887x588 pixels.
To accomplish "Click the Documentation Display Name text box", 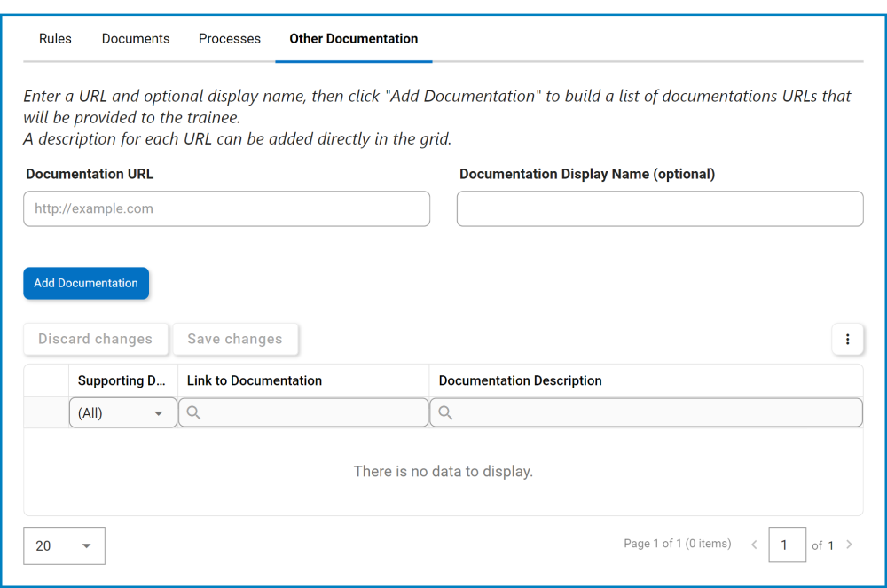I will pyautogui.click(x=659, y=208).
